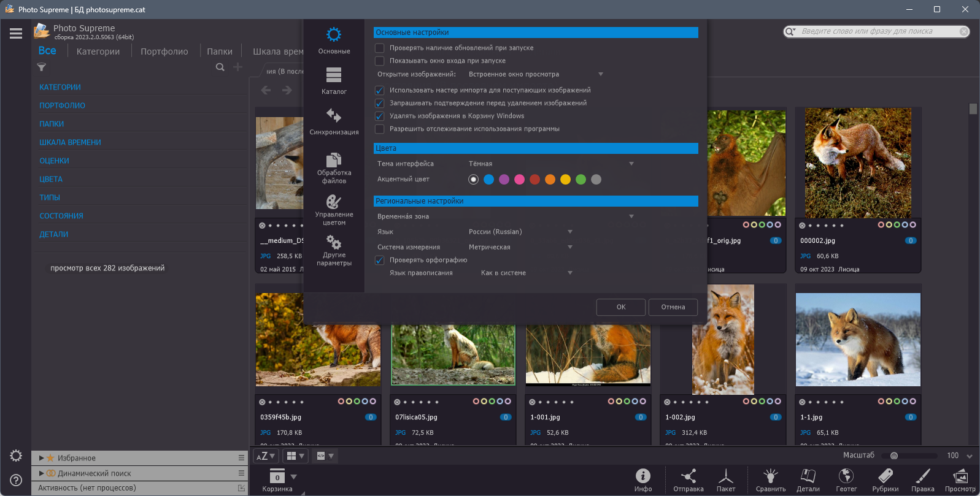This screenshot has width=980, height=496.
Task: Click the Корзинка basket icon
Action: (x=277, y=480)
